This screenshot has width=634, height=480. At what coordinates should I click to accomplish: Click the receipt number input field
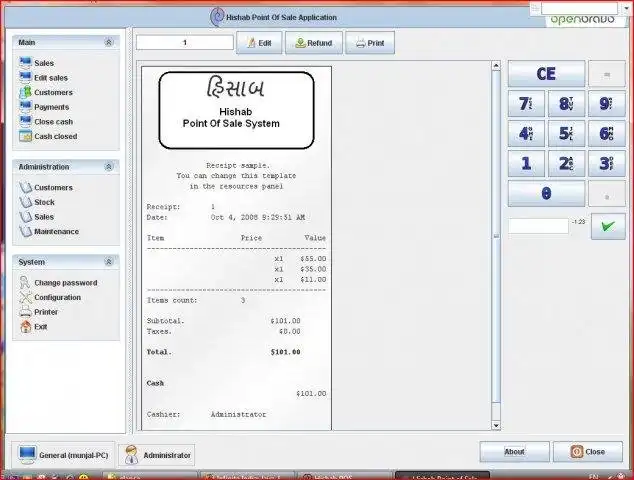185,42
